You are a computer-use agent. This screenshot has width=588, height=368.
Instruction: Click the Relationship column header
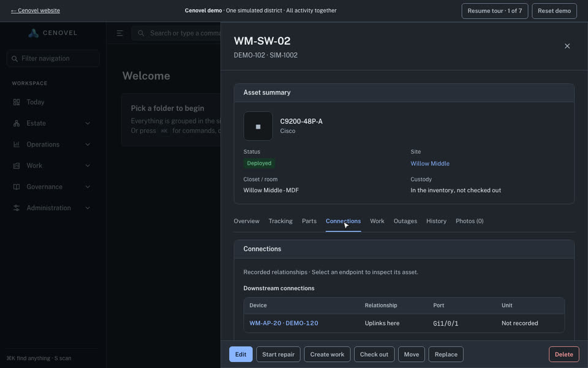[x=381, y=305]
